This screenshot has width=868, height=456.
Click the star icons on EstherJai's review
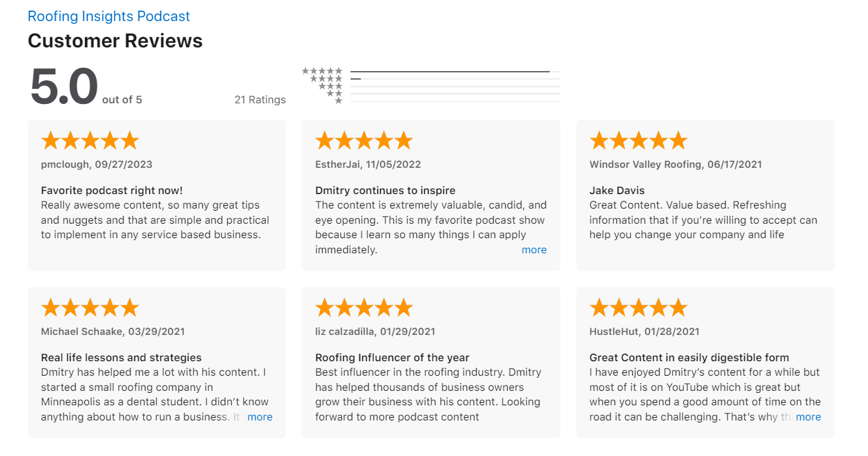coord(364,139)
